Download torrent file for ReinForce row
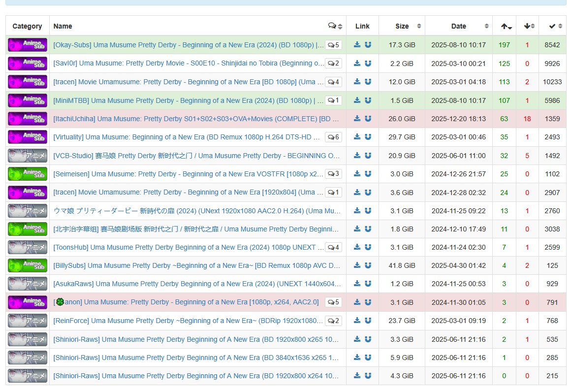This screenshot has width=571, height=392. click(357, 321)
